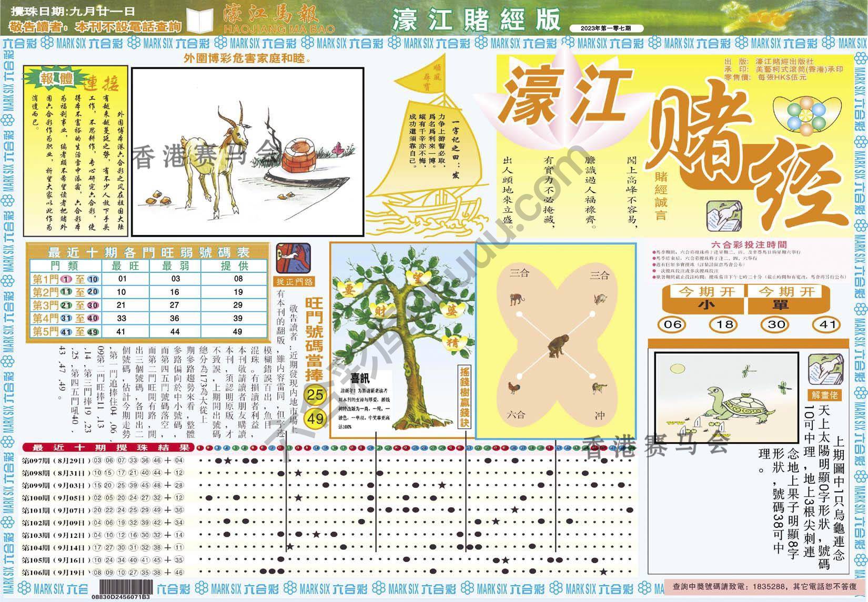Viewport: 868px width, 602px height.
Task: Click the yellow ball numbered 25
Action: (316, 394)
